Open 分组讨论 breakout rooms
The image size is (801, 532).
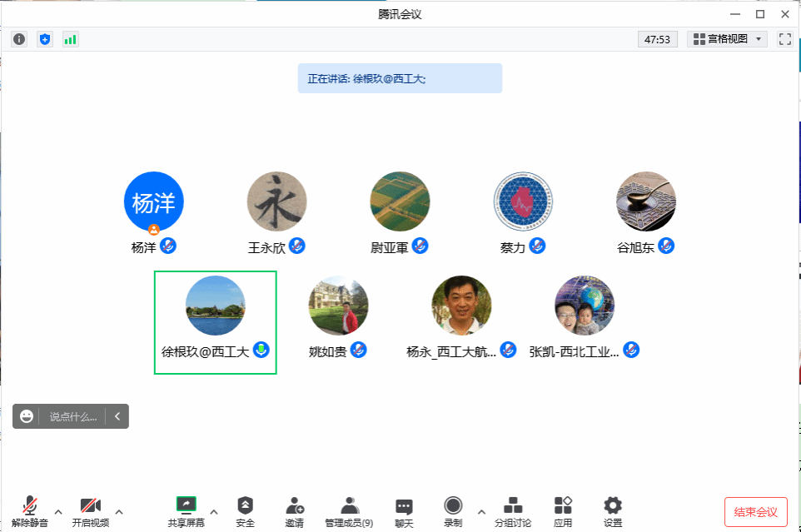[x=514, y=510]
